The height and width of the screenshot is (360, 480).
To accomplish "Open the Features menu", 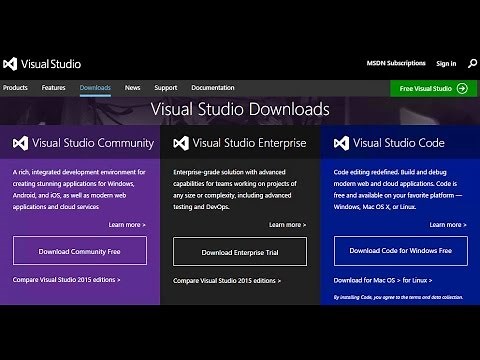I will 53,88.
